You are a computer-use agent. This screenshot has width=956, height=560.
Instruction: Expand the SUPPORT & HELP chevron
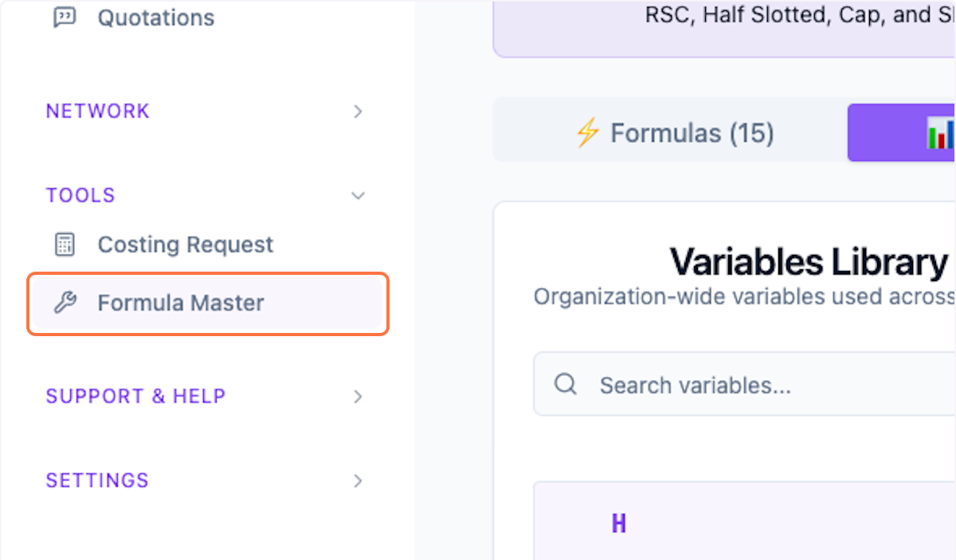point(358,397)
